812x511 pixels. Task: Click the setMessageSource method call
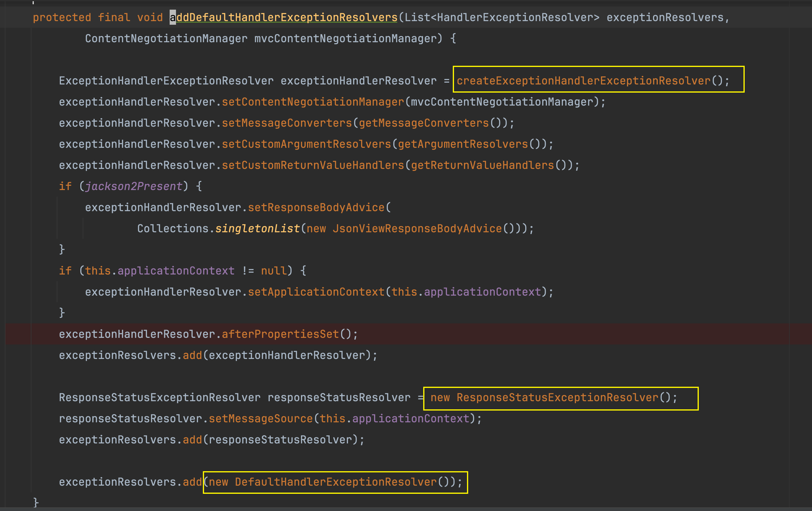[261, 418]
